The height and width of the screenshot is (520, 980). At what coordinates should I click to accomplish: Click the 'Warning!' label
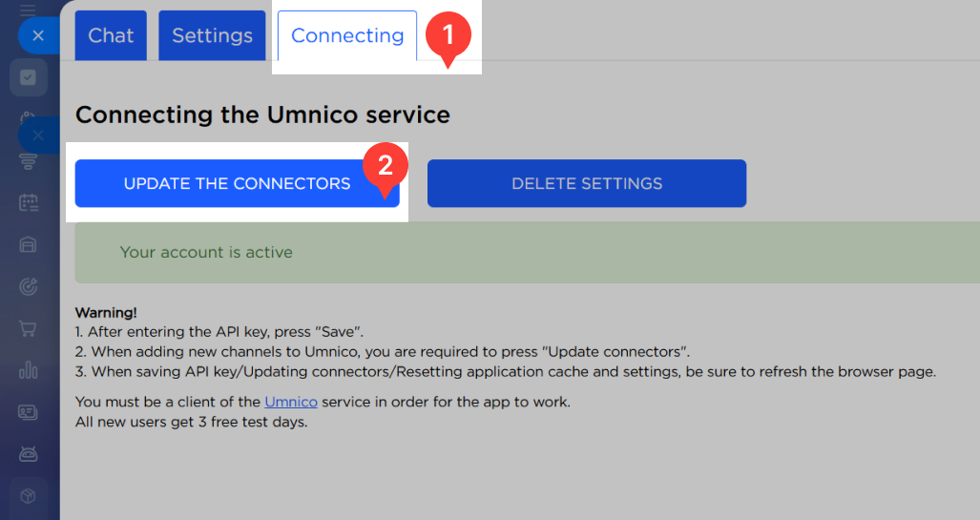coord(106,313)
